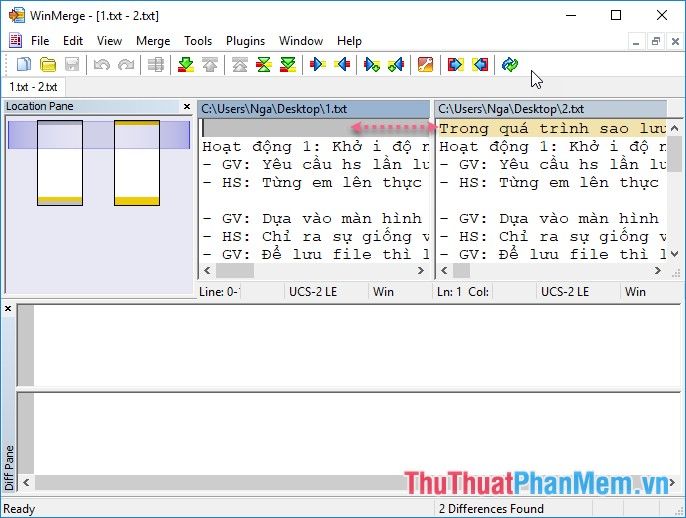This screenshot has width=686, height=518.
Task: Close the Diff Pane
Action: tap(8, 309)
